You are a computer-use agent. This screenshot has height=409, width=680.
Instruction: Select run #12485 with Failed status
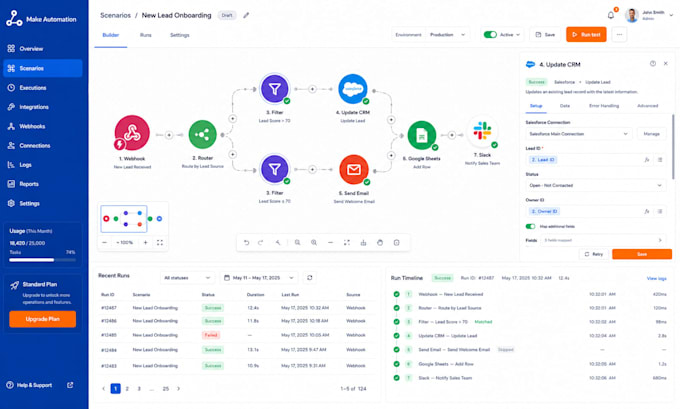[233, 335]
